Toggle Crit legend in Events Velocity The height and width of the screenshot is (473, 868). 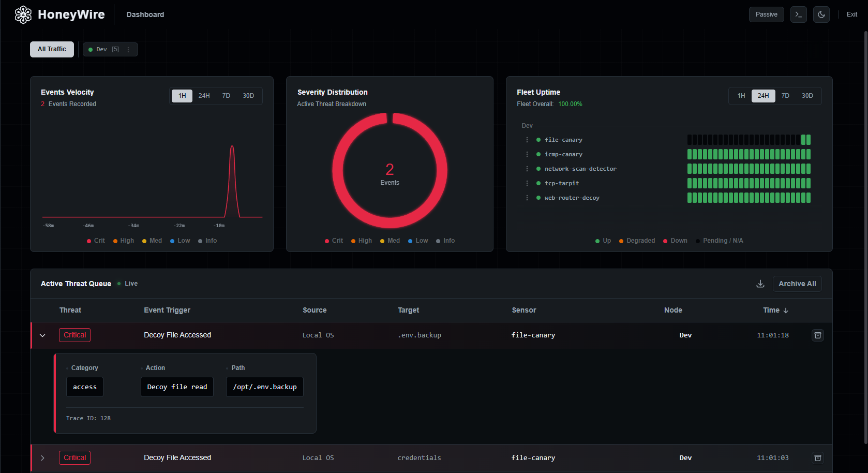96,241
